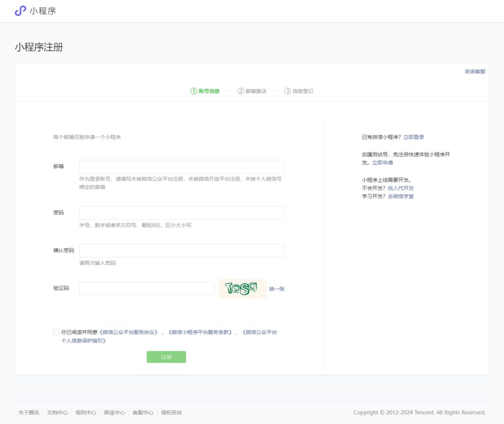Check the agreement checkbox
504x424 pixels.
(56, 332)
